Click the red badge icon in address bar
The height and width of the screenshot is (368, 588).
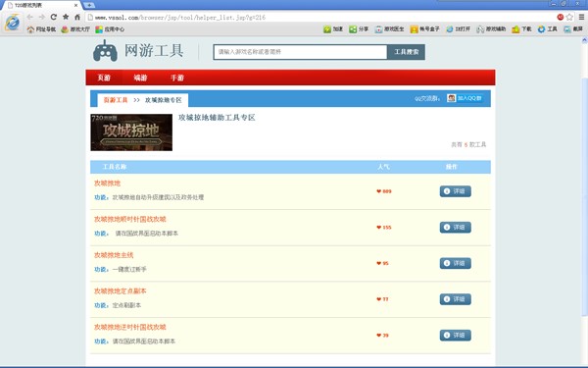pyautogui.click(x=561, y=17)
